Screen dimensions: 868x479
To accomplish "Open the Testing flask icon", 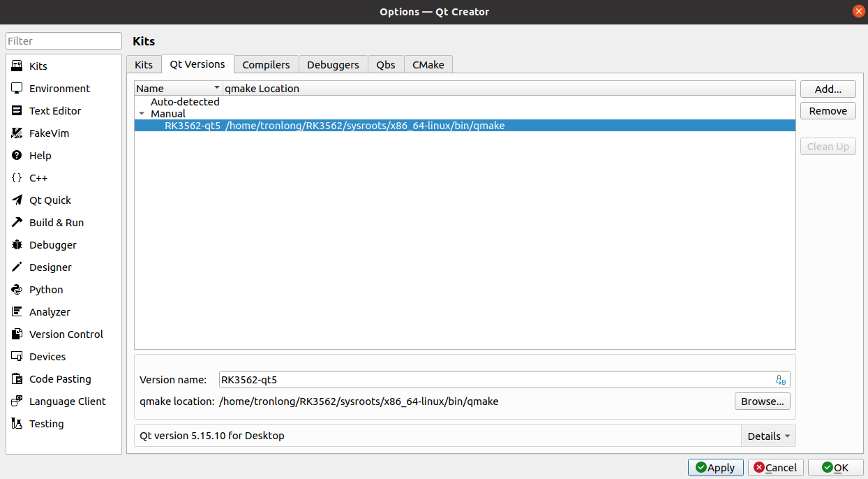I will 17,424.
